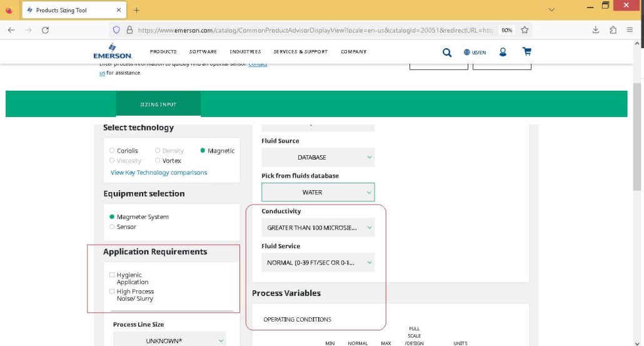Viewport: 644px width, 346px height.
Task: View site security padlock info
Action: (129, 30)
